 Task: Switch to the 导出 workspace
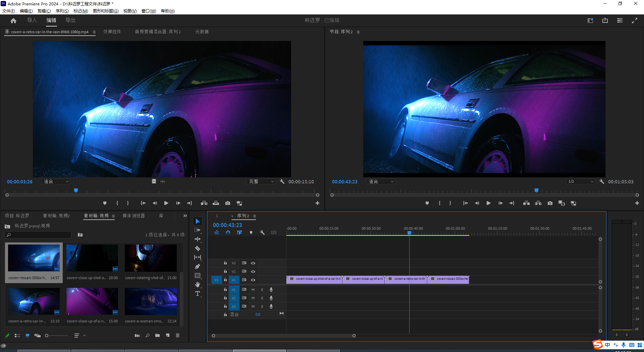tap(70, 20)
